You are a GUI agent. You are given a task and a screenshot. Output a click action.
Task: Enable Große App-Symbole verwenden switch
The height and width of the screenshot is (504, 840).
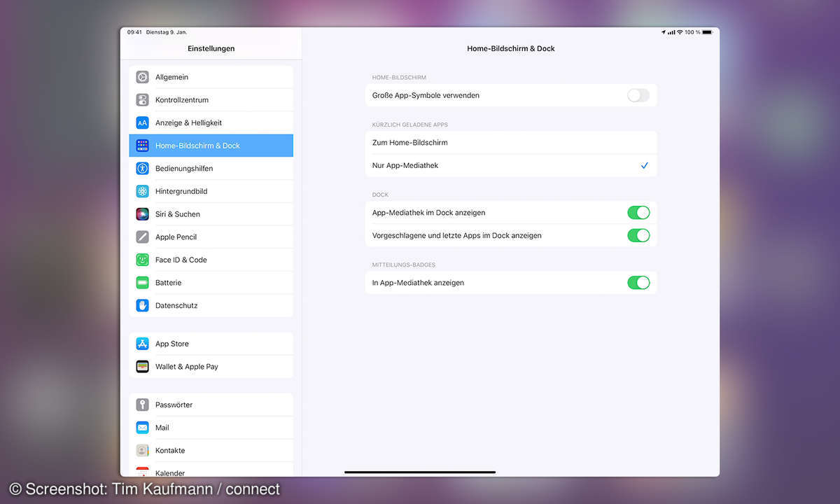(x=638, y=95)
